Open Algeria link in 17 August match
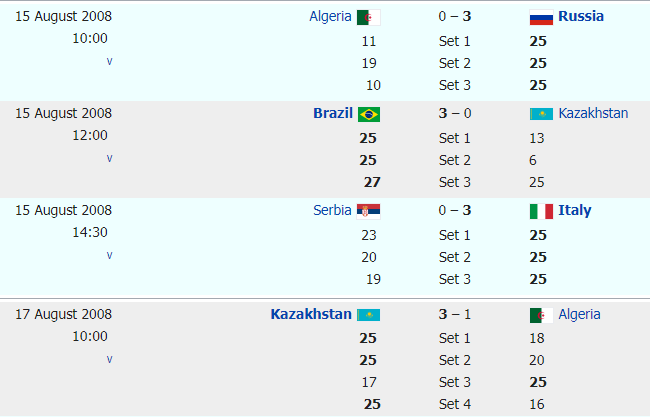650x417 pixels. tap(579, 314)
